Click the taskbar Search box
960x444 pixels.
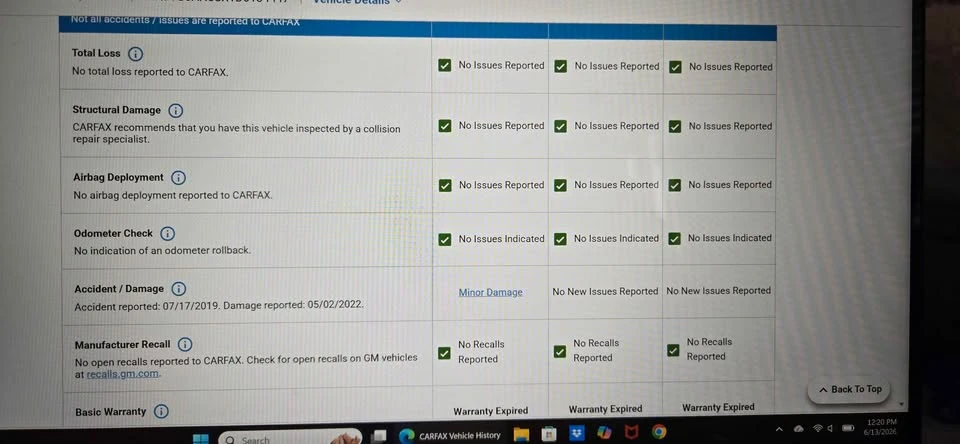click(288, 438)
